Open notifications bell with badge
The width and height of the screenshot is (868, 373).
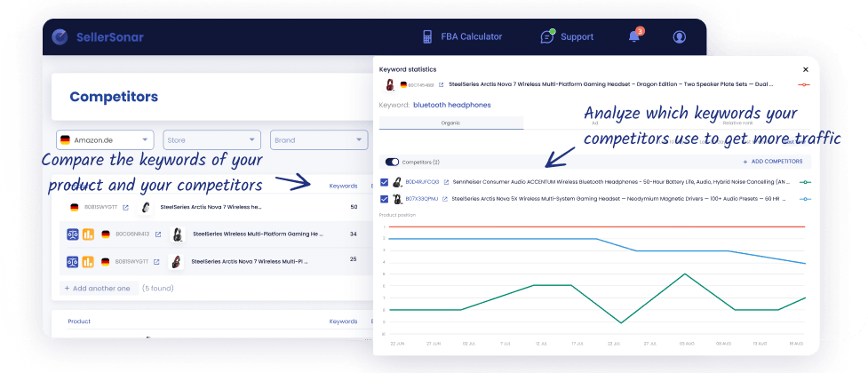(x=634, y=37)
